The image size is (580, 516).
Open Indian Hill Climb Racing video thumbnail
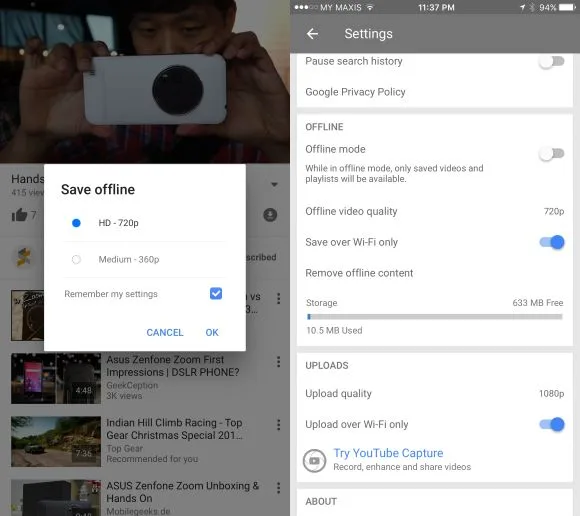point(56,441)
